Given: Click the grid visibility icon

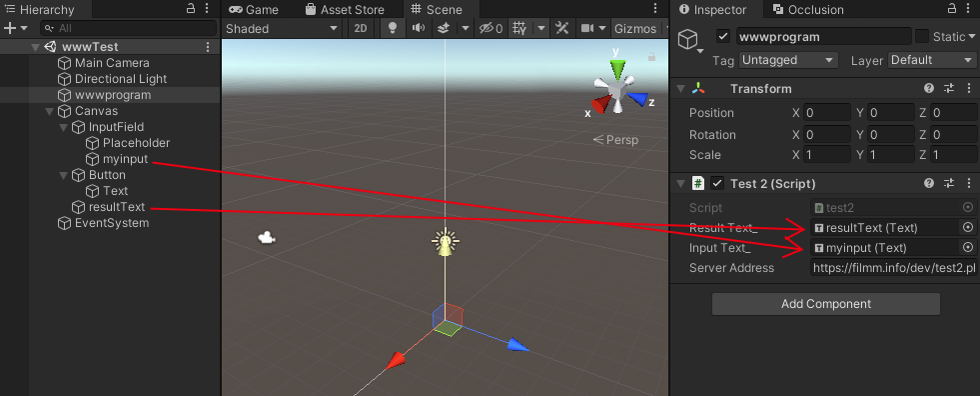Looking at the screenshot, I should tap(518, 28).
